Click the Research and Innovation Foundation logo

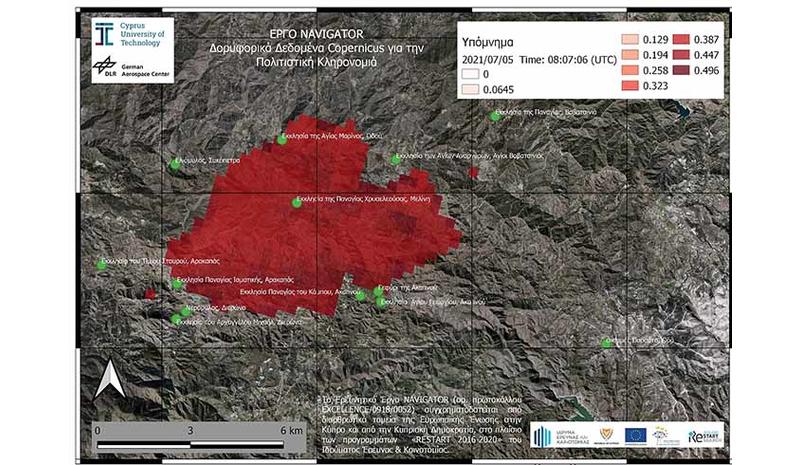561,436
